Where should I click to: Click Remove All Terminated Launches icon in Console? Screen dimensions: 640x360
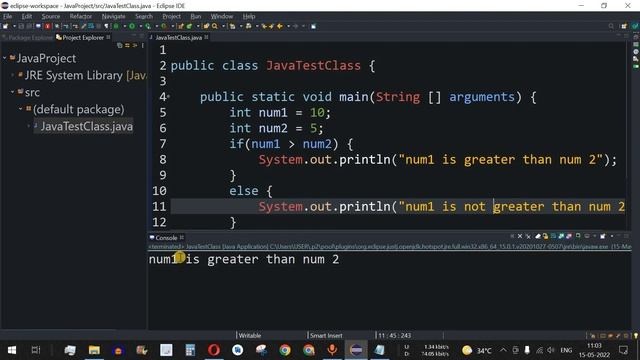click(528, 236)
